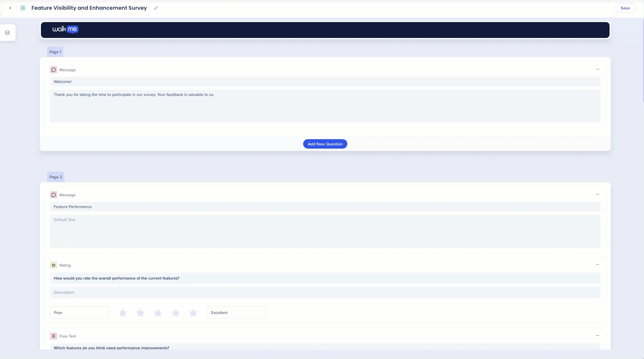Click the first rating star
644x359 pixels.
pyautogui.click(x=123, y=313)
